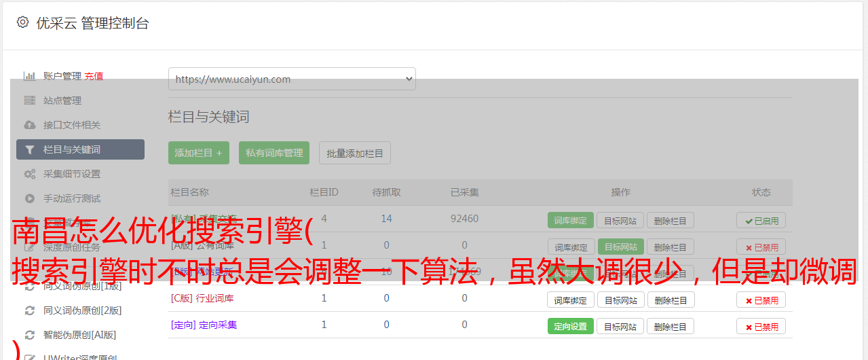Image resolution: width=868 pixels, height=360 pixels.
Task: Click the 优采云 管理控制台 title
Action: point(92,23)
